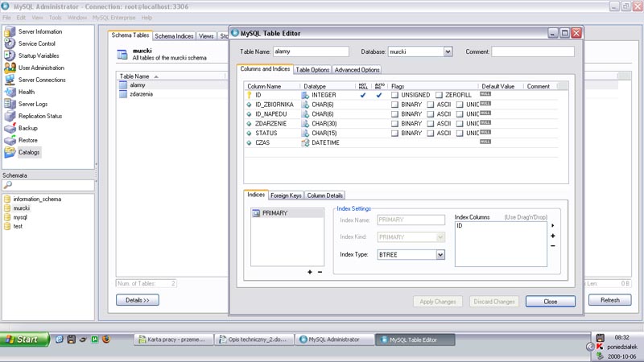Viewport: 644px width, 362px height.
Task: Launch Firefox from quick launch bar
Action: tap(106, 339)
